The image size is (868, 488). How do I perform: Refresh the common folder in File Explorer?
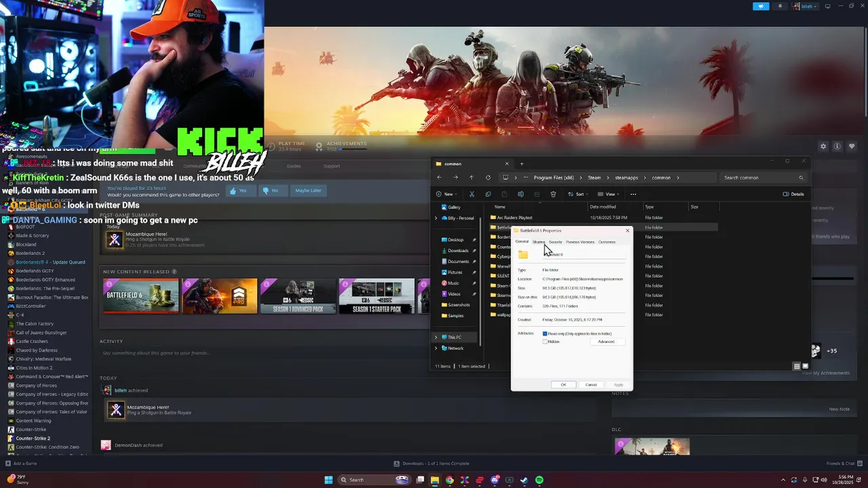click(488, 178)
